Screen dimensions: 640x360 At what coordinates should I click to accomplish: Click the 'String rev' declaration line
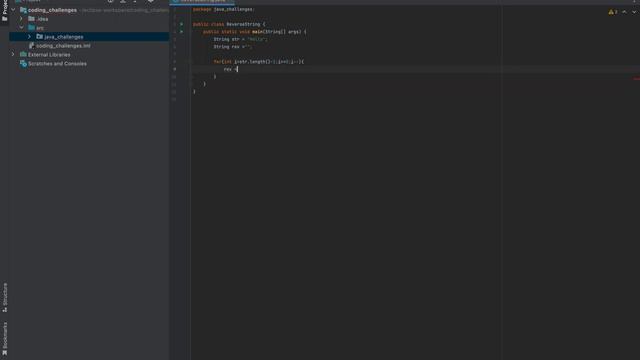pyautogui.click(x=233, y=47)
